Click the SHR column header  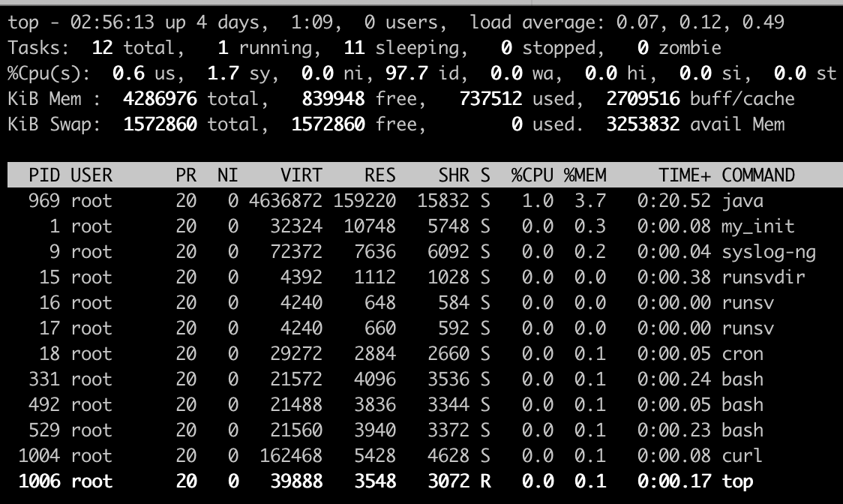[x=454, y=175]
